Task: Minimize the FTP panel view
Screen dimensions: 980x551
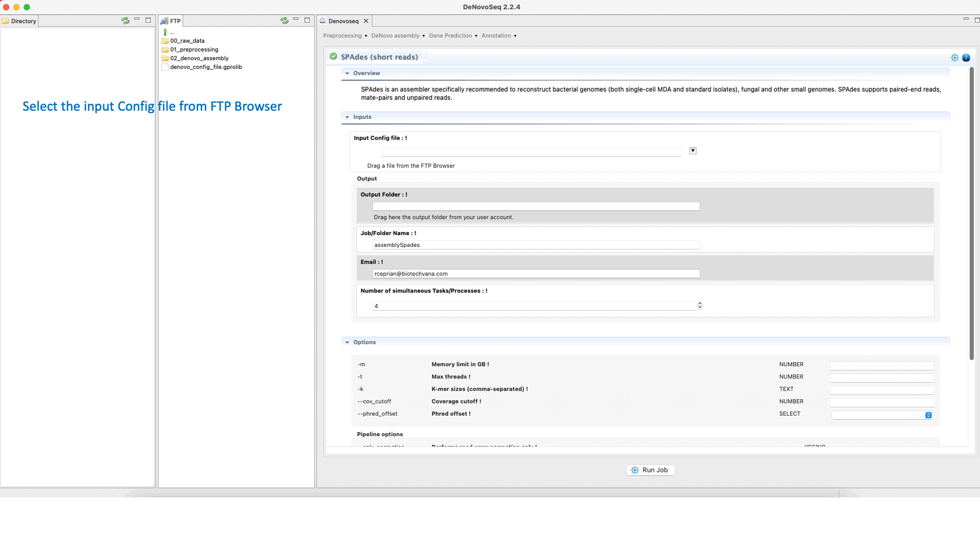Action: point(296,19)
